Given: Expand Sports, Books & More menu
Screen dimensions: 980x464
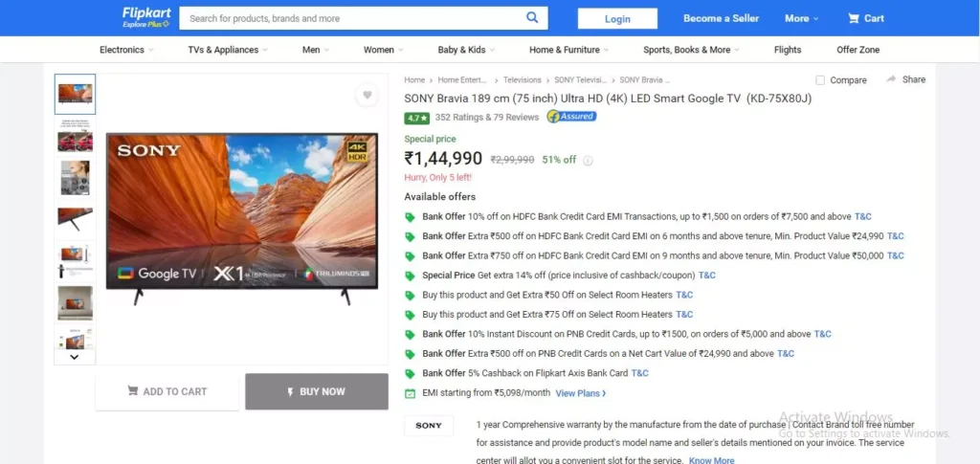Looking at the screenshot, I should (x=691, y=50).
